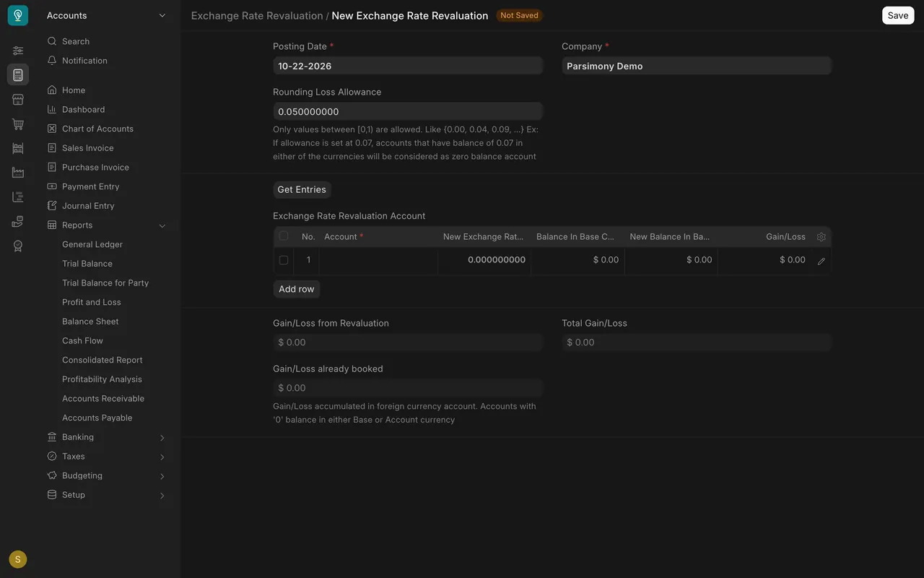The width and height of the screenshot is (924, 578).
Task: Save the new revaluation document
Action: tap(898, 15)
